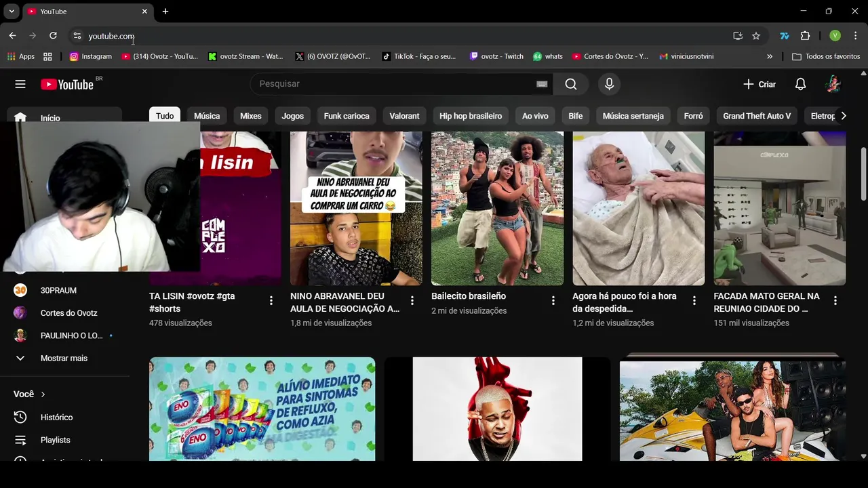Select the Música filter chip
The image size is (868, 488).
(207, 116)
